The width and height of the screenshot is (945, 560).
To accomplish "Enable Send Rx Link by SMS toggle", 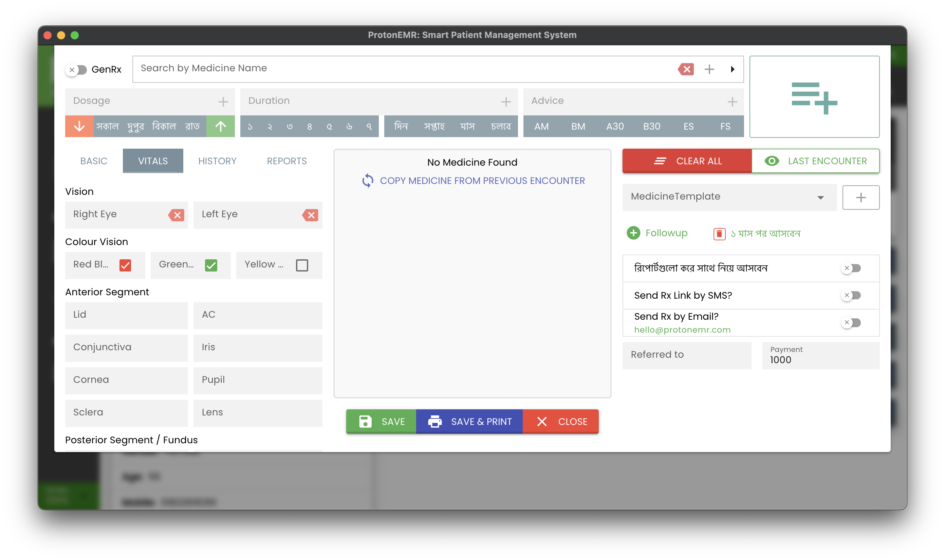I will pyautogui.click(x=851, y=295).
